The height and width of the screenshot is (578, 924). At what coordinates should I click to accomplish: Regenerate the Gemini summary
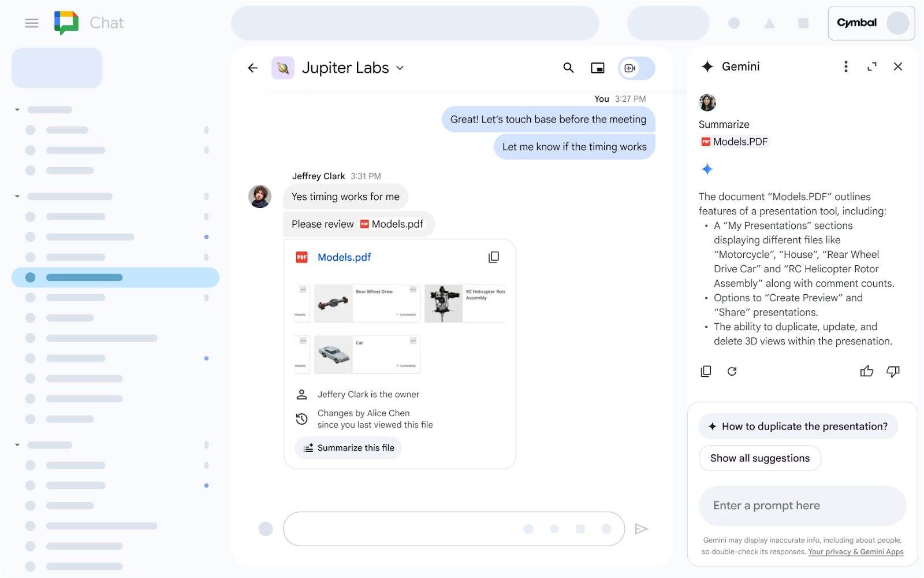pos(732,371)
